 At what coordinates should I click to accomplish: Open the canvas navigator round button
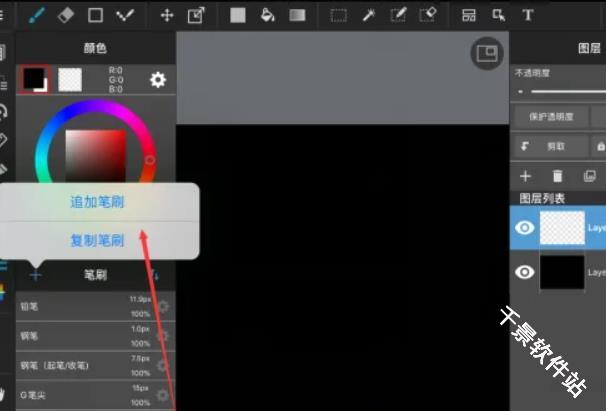tap(487, 53)
